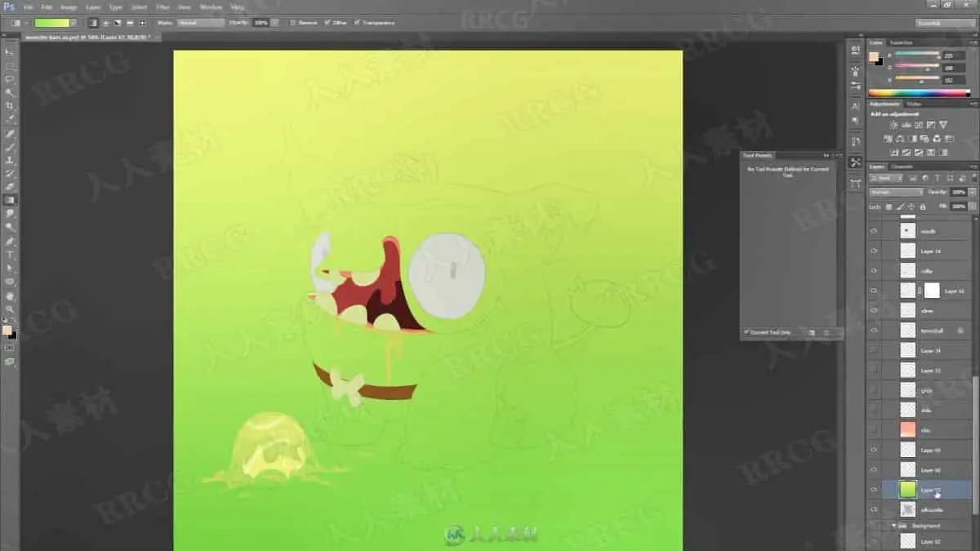Select the green gradient layer thumbnail

click(x=908, y=490)
